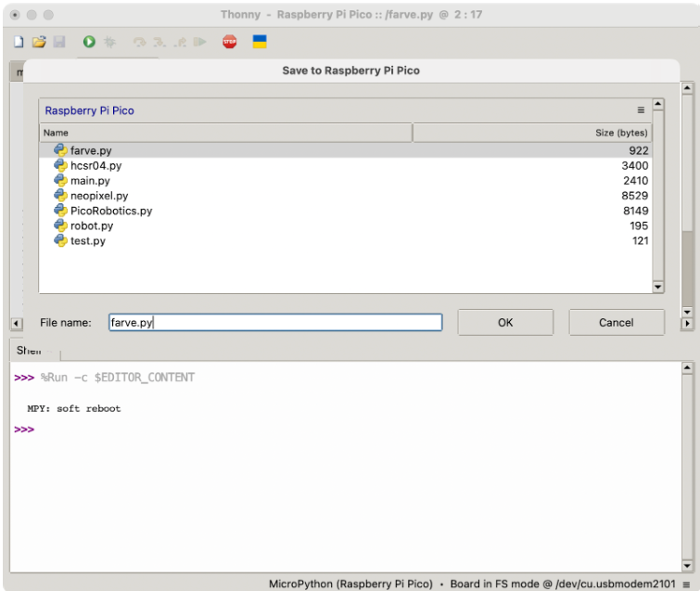Run current script with green play icon

pos(89,42)
